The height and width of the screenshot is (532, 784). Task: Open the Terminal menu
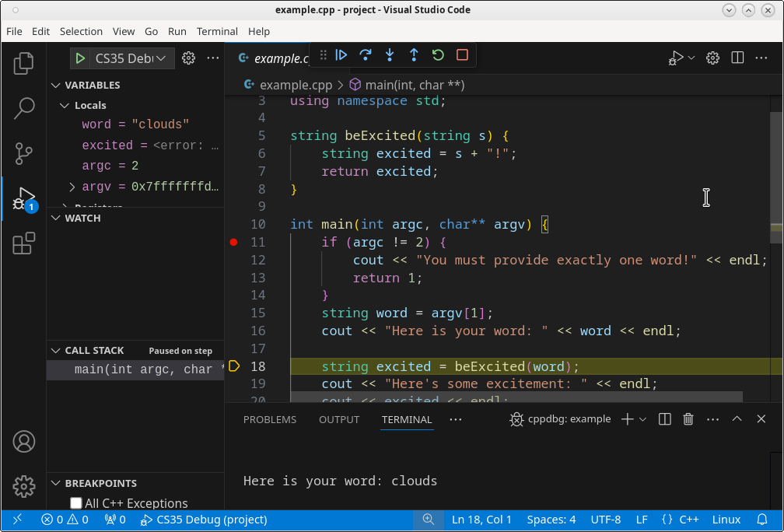(217, 31)
